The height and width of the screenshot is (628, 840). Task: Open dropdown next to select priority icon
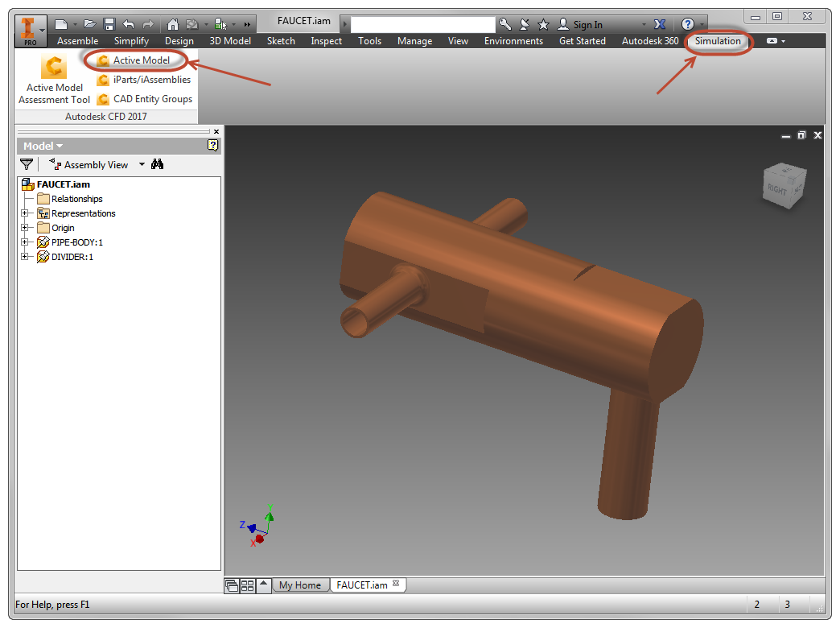[233, 25]
